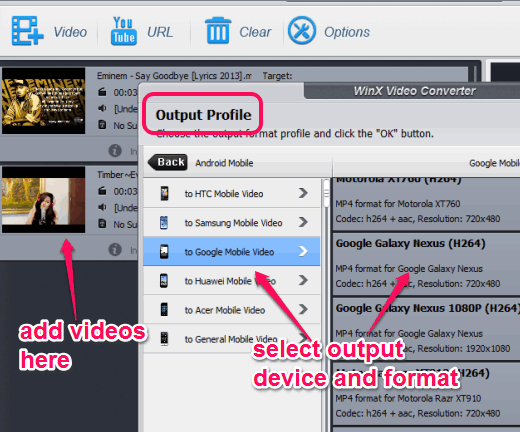This screenshot has width=520, height=432.
Task: Click the Options toolbar label
Action: (x=347, y=32)
